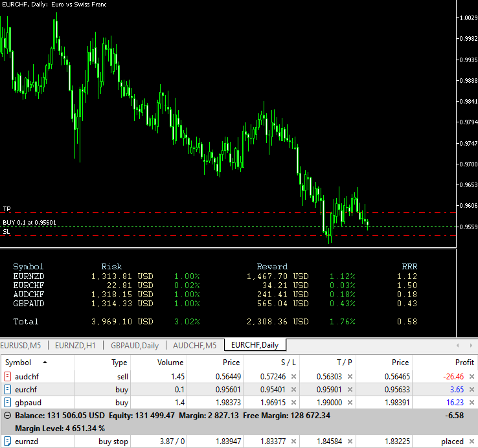Click the eurnzd pending order icon
The height and width of the screenshot is (448, 478).
coord(7,442)
